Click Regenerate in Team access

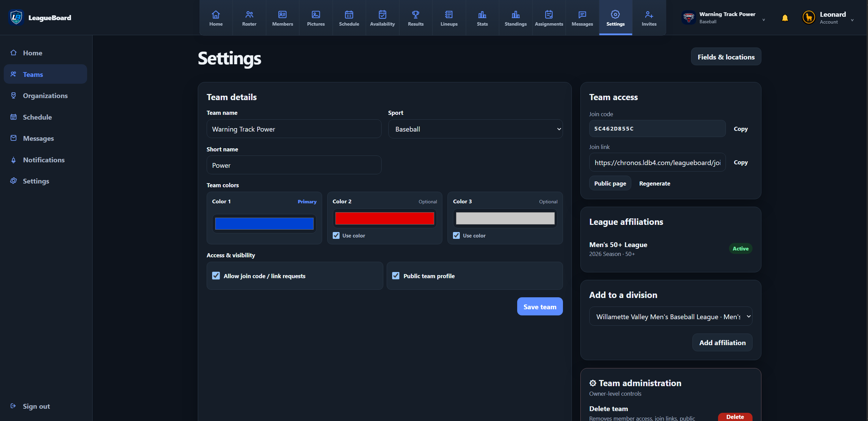click(x=655, y=184)
